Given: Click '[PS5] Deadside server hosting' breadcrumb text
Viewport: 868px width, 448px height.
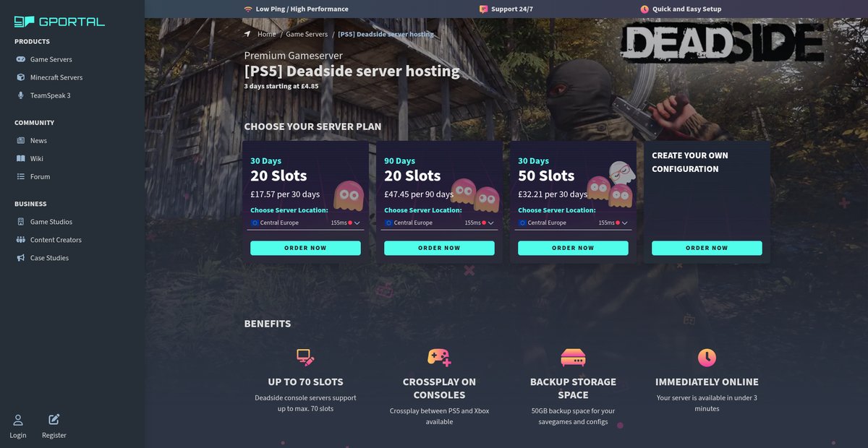Looking at the screenshot, I should [386, 34].
